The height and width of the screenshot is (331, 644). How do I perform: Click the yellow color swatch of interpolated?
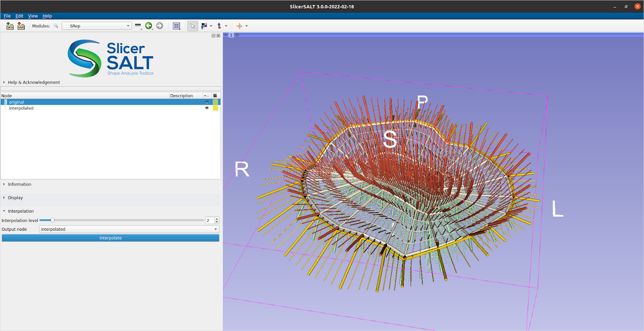point(215,108)
